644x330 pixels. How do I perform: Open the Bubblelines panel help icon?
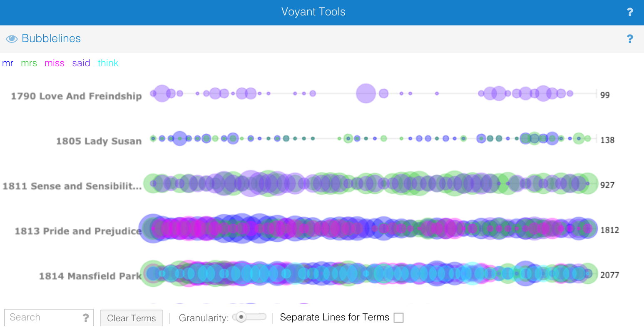click(630, 39)
